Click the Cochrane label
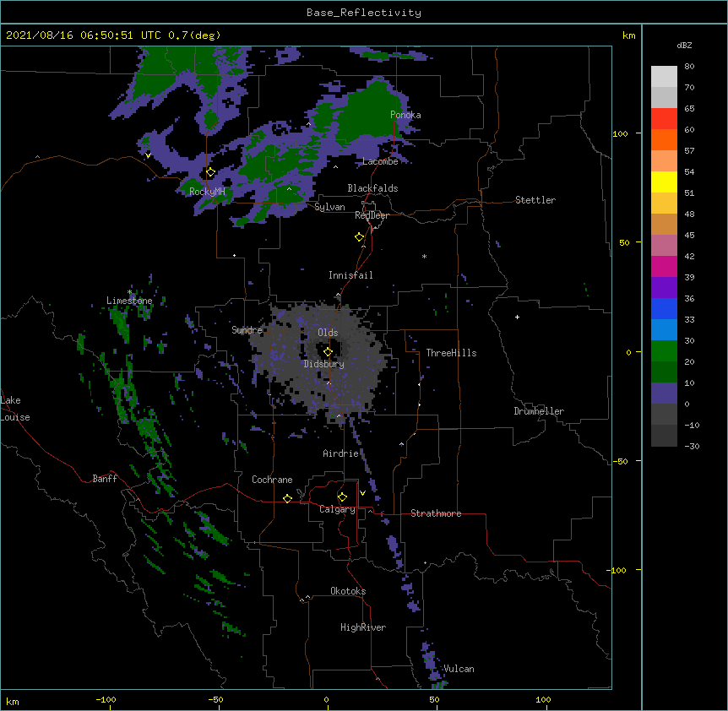 272,480
